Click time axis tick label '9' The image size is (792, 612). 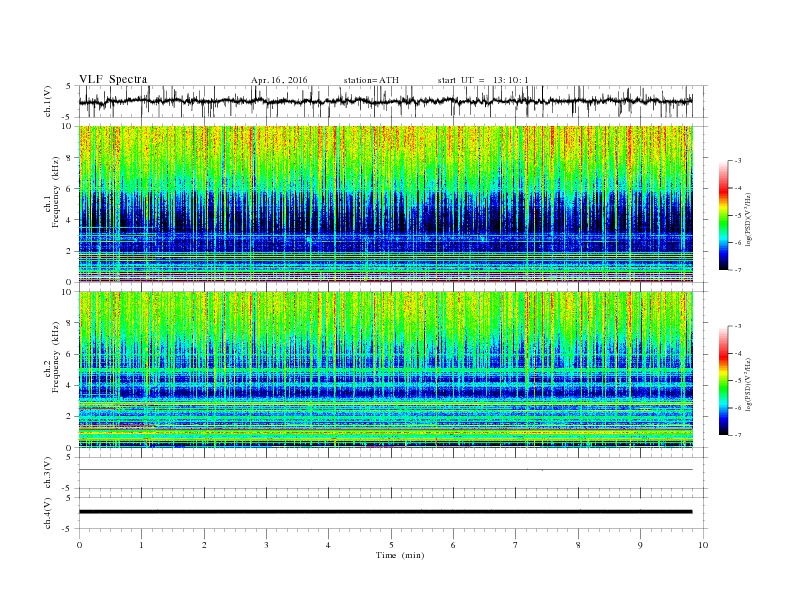[640, 545]
